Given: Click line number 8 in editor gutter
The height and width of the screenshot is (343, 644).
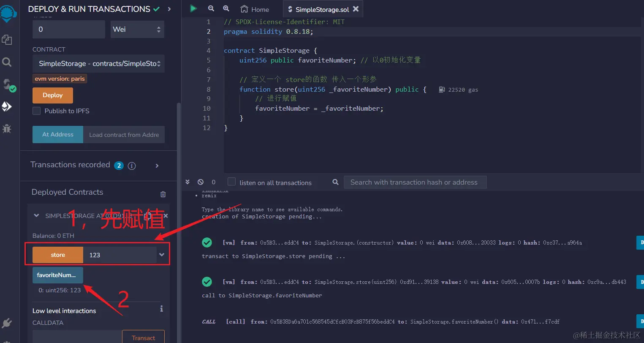Looking at the screenshot, I should point(208,89).
